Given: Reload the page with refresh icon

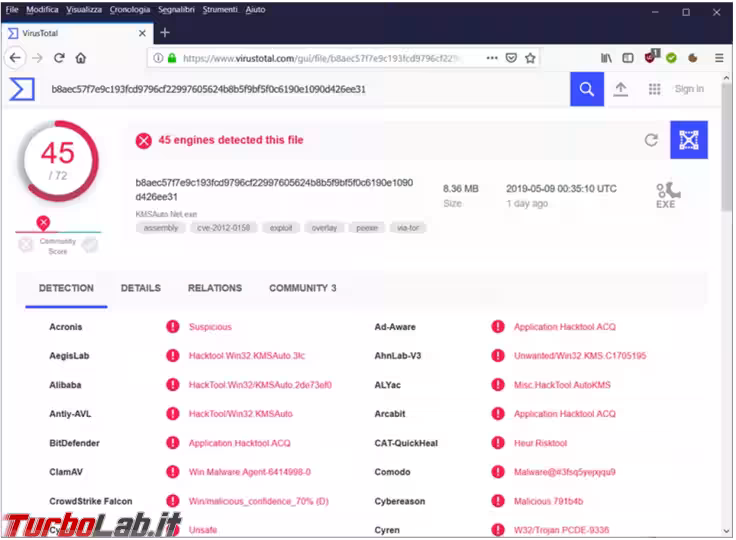Looking at the screenshot, I should tap(59, 58).
